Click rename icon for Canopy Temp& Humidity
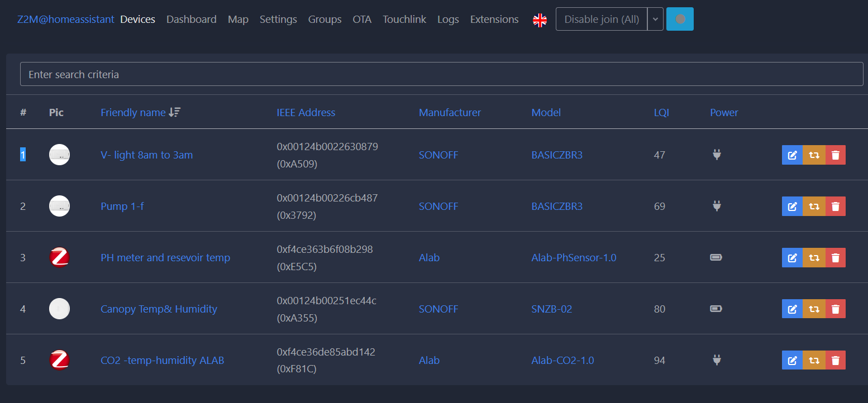The height and width of the screenshot is (403, 868). pos(792,309)
